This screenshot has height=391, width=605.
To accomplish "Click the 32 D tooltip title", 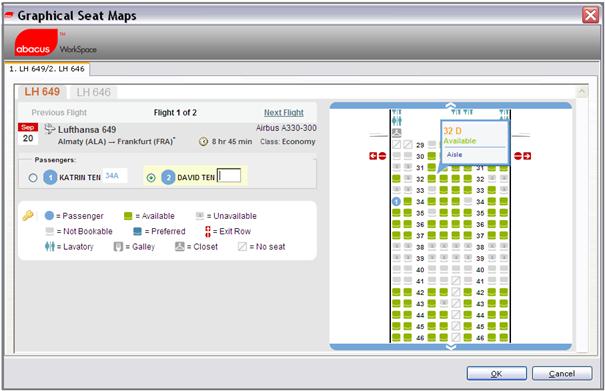I will (452, 130).
